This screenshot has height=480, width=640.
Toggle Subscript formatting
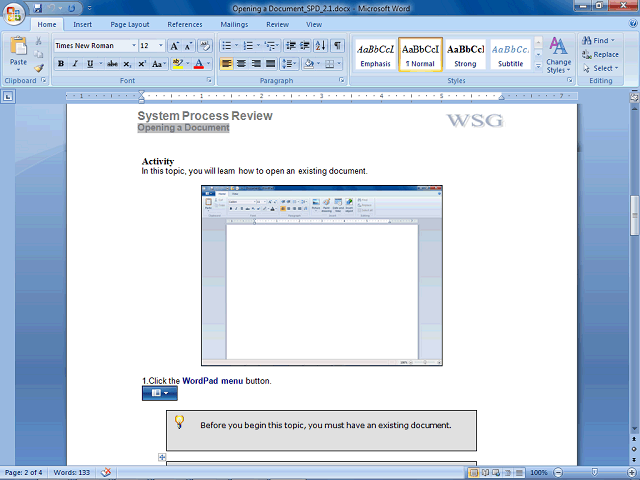pyautogui.click(x=127, y=64)
